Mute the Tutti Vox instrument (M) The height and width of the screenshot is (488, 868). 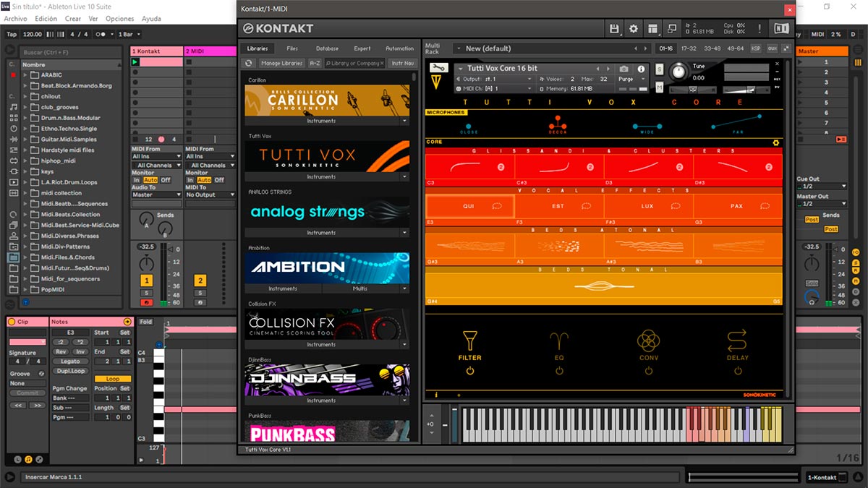(x=659, y=87)
